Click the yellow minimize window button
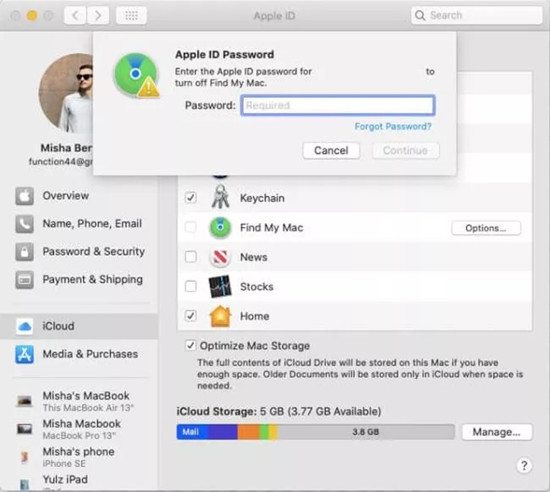This screenshot has width=550, height=492. point(32,15)
